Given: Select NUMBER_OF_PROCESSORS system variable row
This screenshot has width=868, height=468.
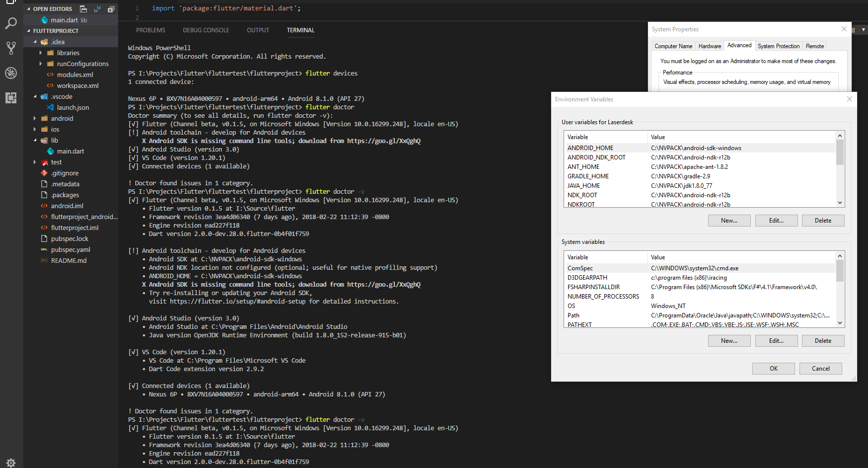Looking at the screenshot, I should (x=700, y=297).
